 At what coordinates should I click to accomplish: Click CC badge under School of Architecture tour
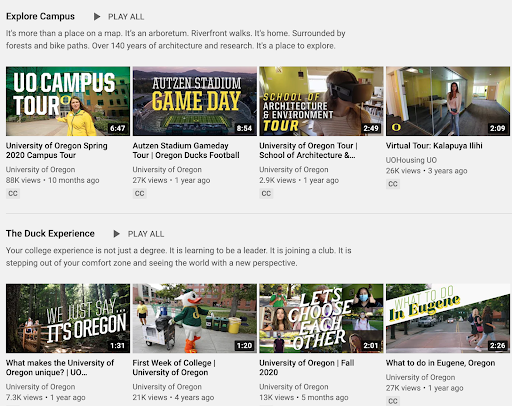tap(266, 193)
